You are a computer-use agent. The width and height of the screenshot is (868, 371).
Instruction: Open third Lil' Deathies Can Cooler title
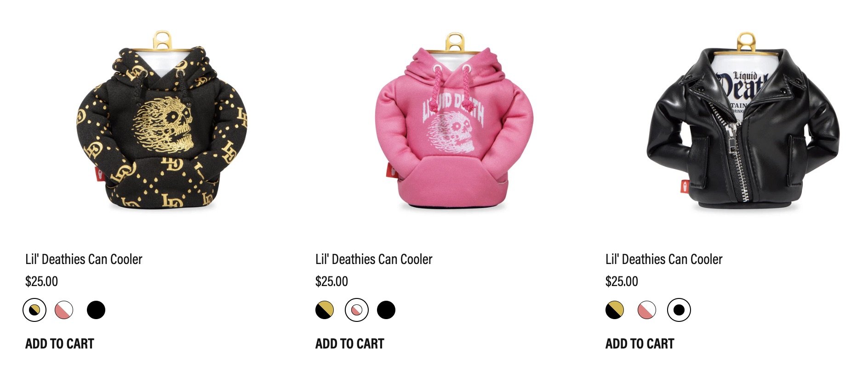coord(664,259)
